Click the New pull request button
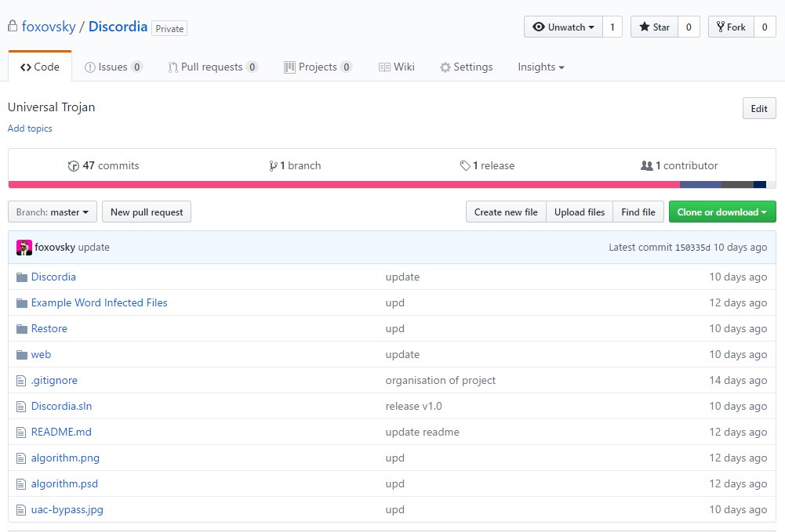The image size is (785, 532). click(x=147, y=212)
